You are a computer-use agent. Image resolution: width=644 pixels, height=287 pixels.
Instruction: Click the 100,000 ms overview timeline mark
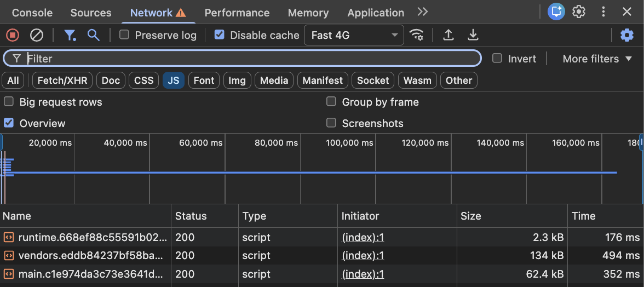(x=349, y=143)
